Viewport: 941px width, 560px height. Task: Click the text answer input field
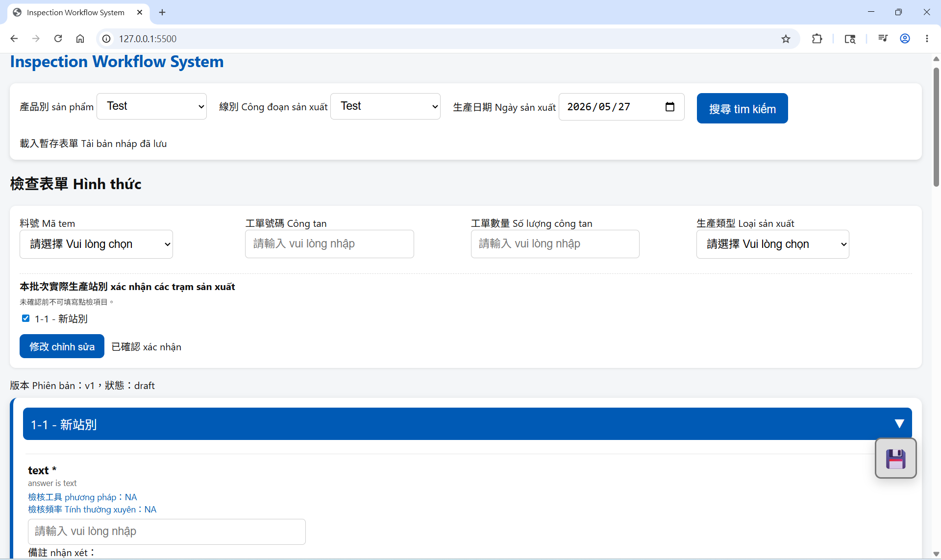[x=167, y=532]
